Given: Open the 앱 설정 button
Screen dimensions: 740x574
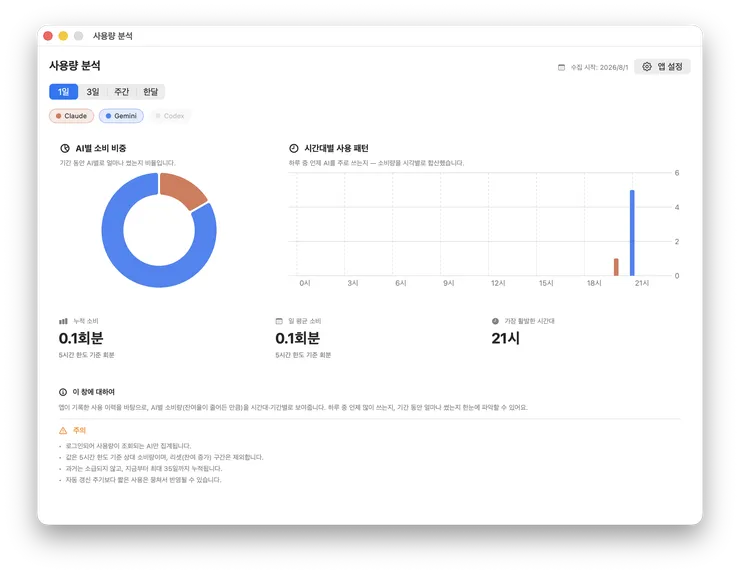Looking at the screenshot, I should point(662,67).
